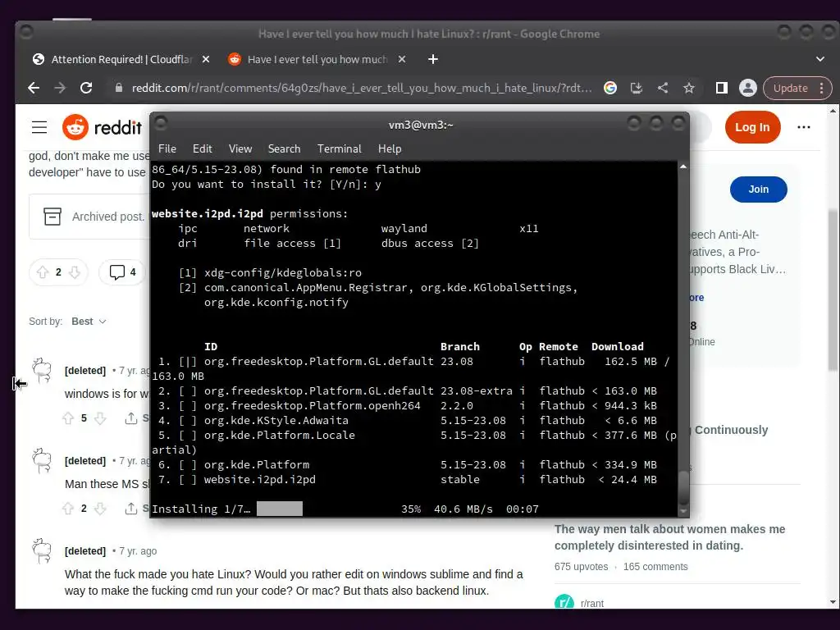Image resolution: width=840 pixels, height=630 pixels.
Task: Click '165 comments' under related post
Action: [655, 567]
